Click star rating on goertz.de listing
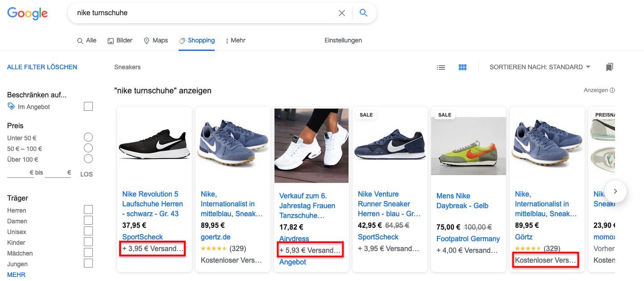This screenshot has width=644, height=281. click(214, 248)
